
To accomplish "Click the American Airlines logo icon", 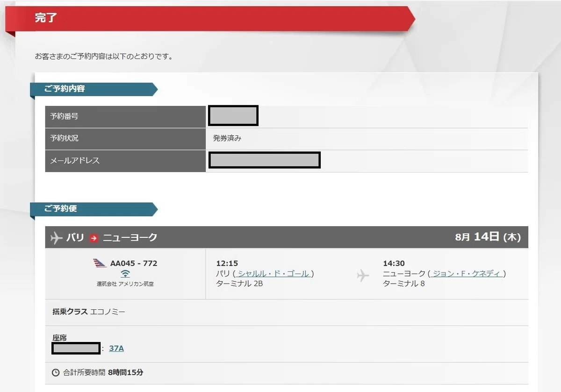I will tap(100, 263).
